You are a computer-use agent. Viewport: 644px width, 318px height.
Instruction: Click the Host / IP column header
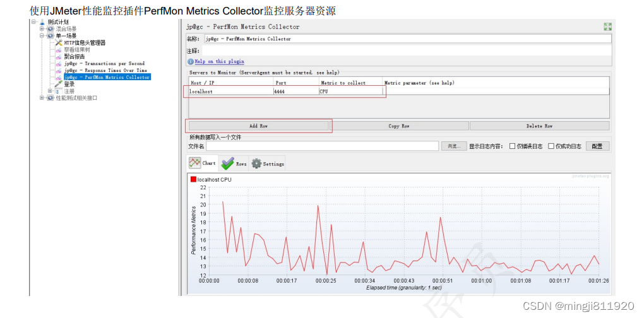pyautogui.click(x=231, y=83)
